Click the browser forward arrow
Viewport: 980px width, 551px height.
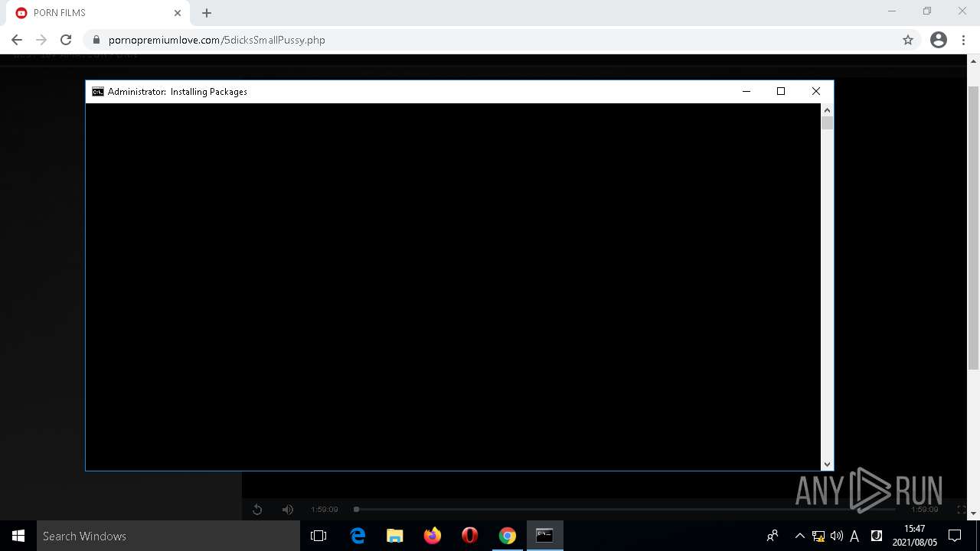pyautogui.click(x=41, y=40)
